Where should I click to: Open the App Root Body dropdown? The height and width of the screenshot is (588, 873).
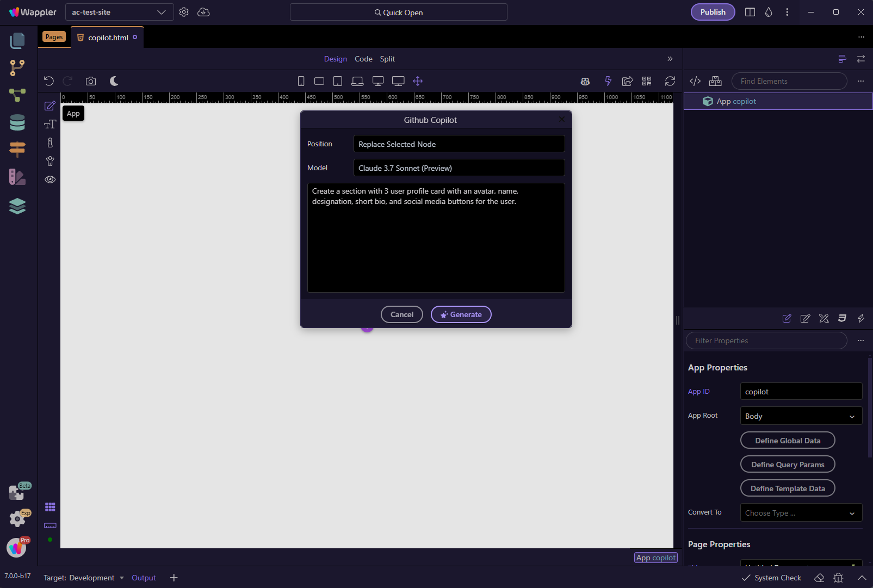click(x=801, y=416)
